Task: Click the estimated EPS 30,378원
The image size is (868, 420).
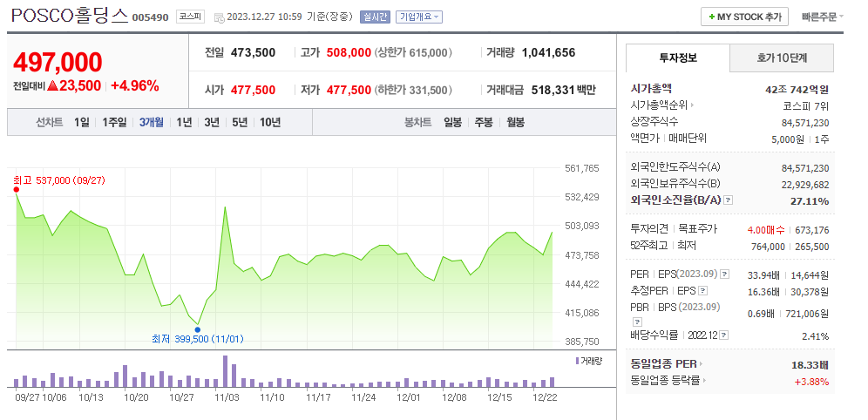Action: [x=810, y=291]
